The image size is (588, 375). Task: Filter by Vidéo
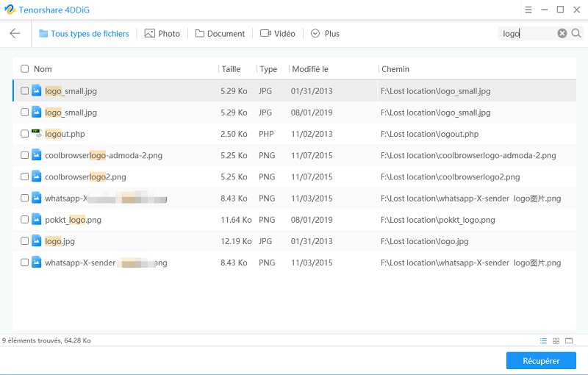pos(278,34)
